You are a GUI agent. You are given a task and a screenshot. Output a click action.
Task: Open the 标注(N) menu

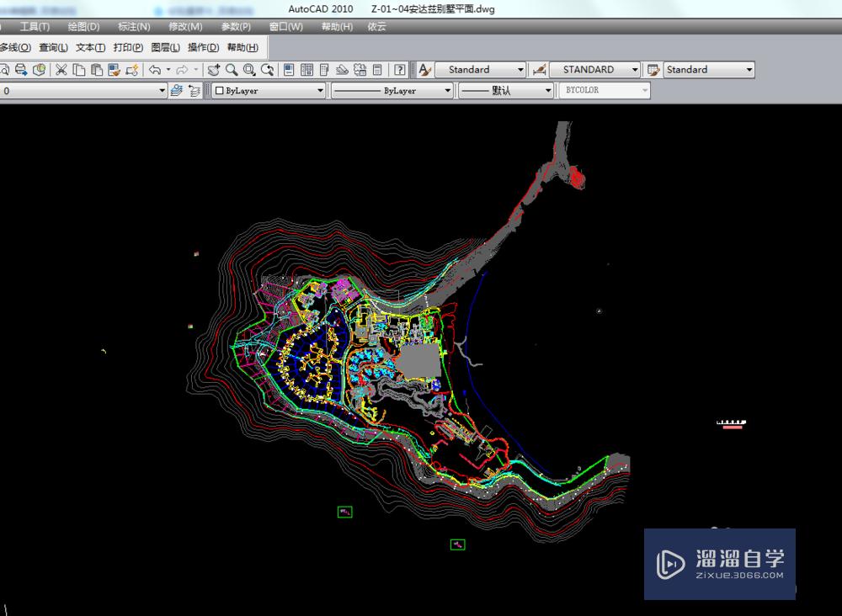click(134, 27)
